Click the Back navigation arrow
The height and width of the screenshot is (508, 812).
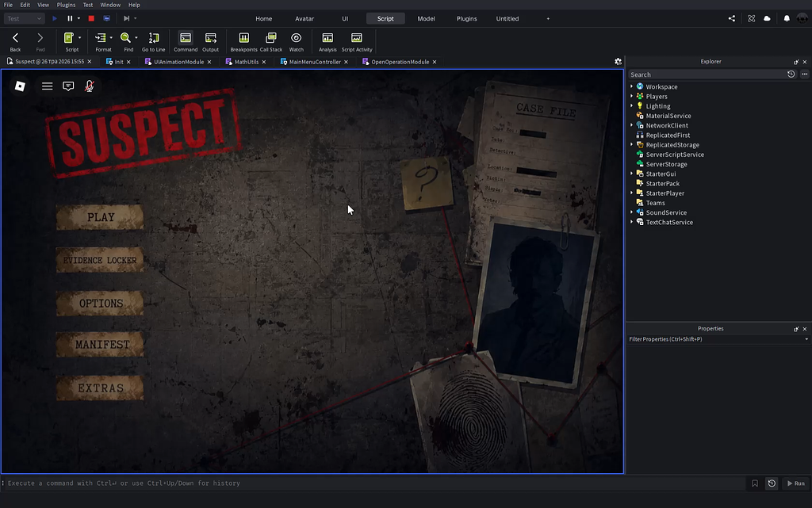[16, 38]
